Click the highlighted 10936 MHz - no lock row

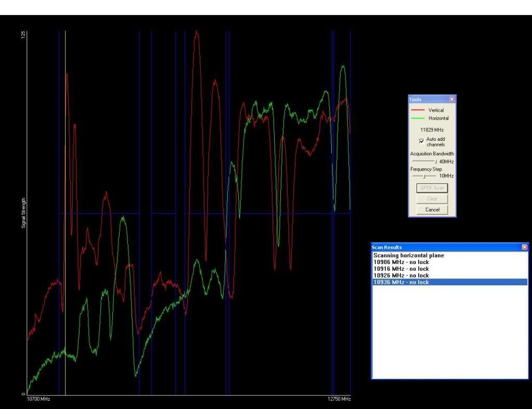click(401, 282)
